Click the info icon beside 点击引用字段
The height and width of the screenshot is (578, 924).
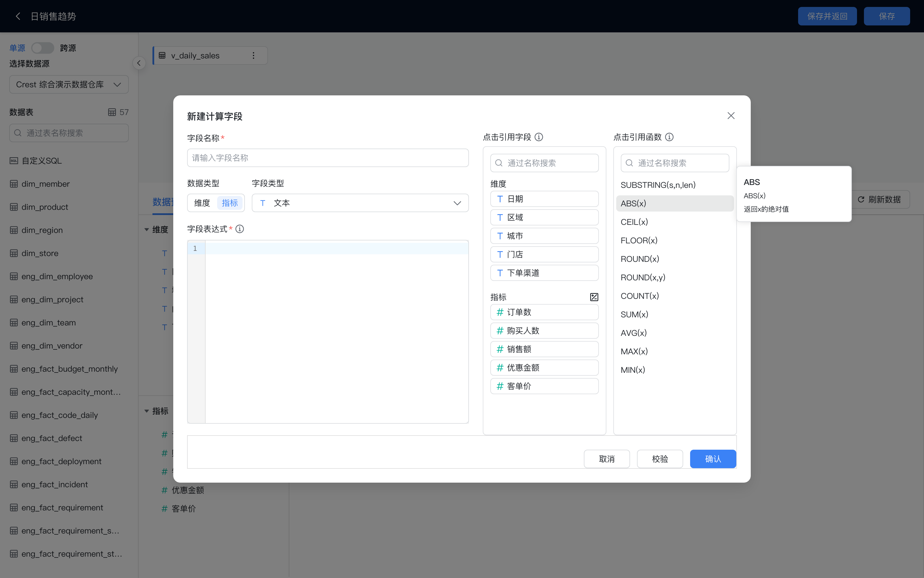pyautogui.click(x=539, y=137)
